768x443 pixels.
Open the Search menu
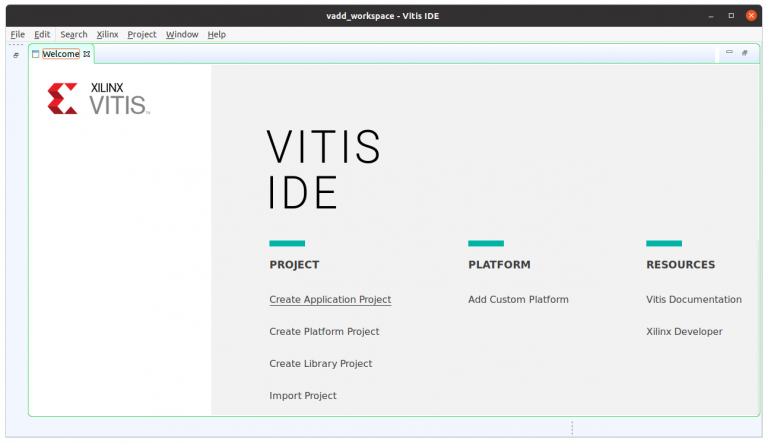(73, 34)
